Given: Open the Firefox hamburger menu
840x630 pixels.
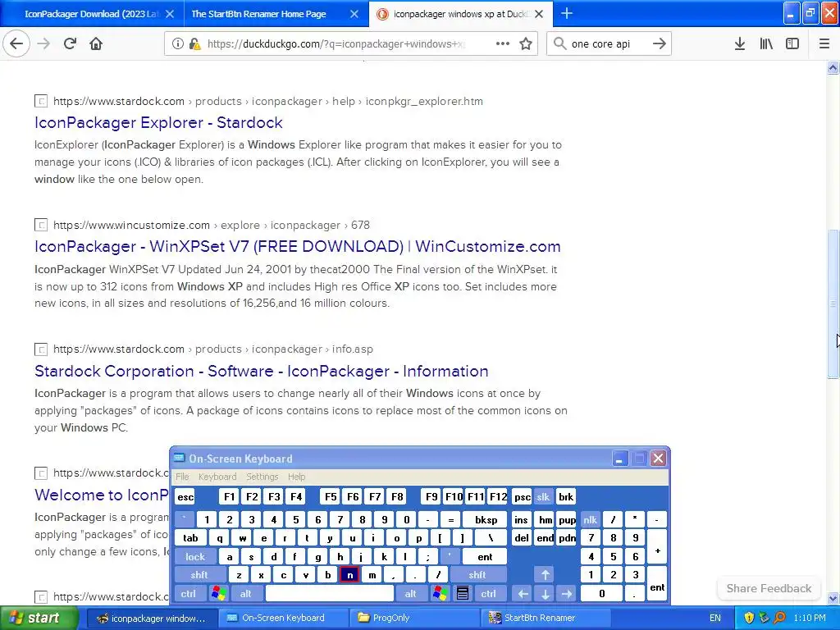Looking at the screenshot, I should tap(824, 43).
